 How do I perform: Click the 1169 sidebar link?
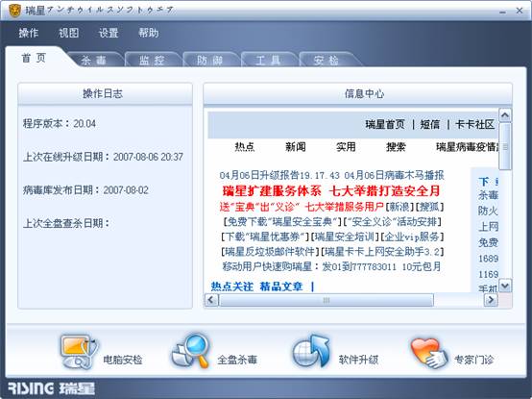pyautogui.click(x=488, y=274)
